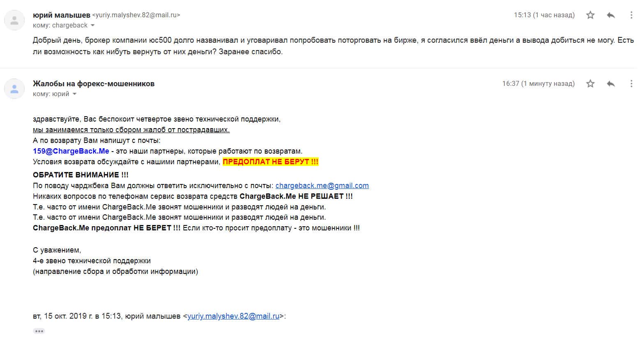Star the Жалобы на форекс-мошенников reply
The height and width of the screenshot is (347, 644).
coord(590,84)
